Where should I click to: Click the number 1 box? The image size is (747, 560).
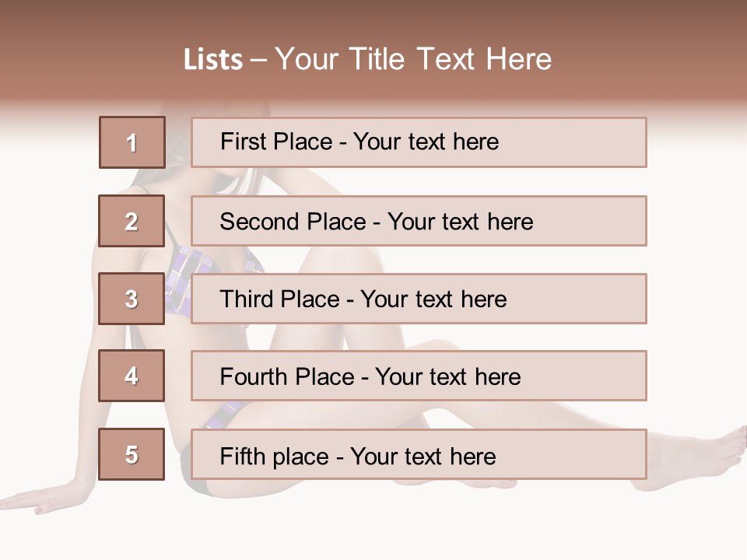pyautogui.click(x=132, y=142)
